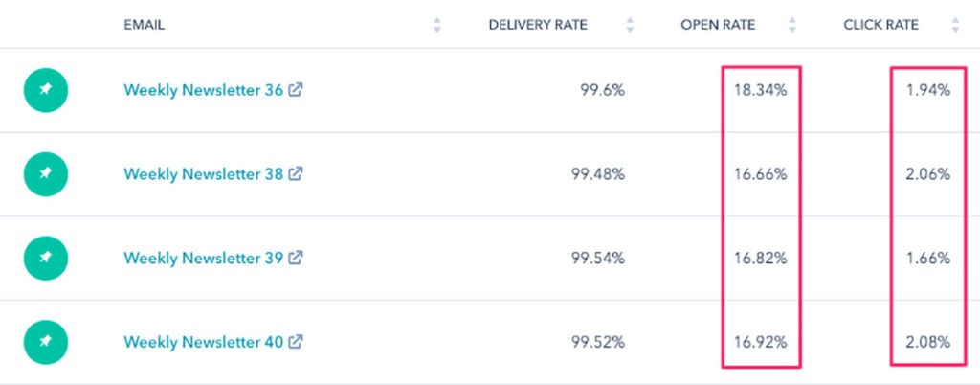The height and width of the screenshot is (385, 980).
Task: Click pin icon for Weekly Newsletter 39
Action: click(x=46, y=259)
